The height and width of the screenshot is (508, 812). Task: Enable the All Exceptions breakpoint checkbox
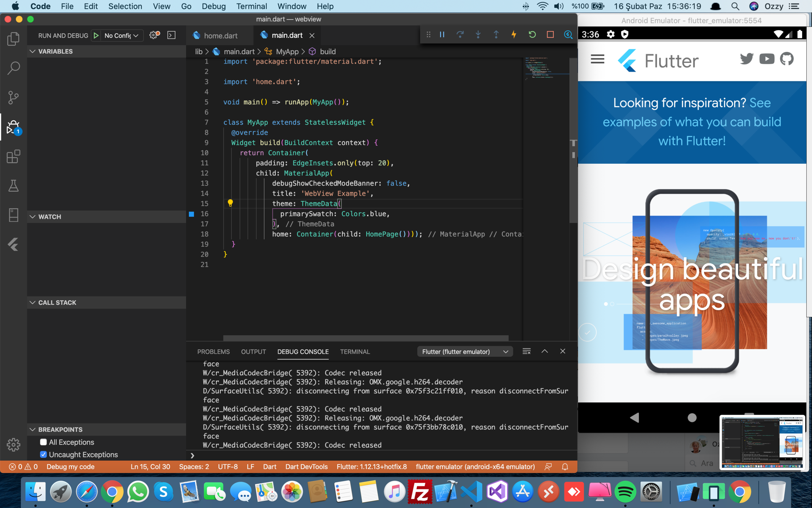43,442
